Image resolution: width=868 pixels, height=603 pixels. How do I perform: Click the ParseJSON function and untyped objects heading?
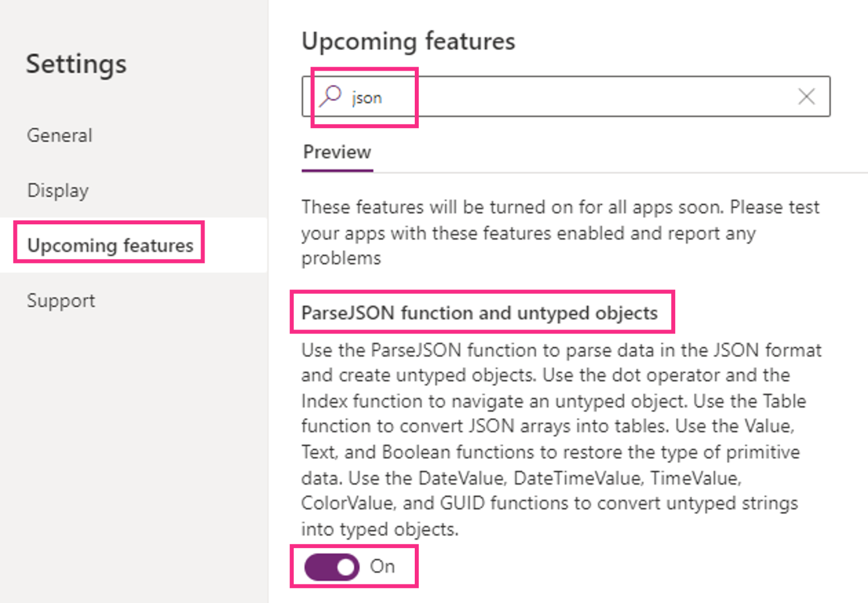479,313
